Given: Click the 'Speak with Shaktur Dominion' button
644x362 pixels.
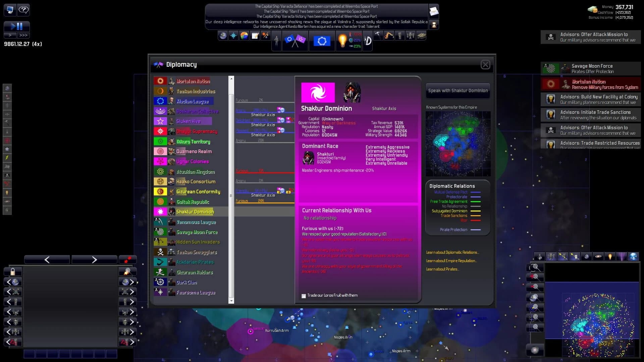Looking at the screenshot, I should (458, 90).
